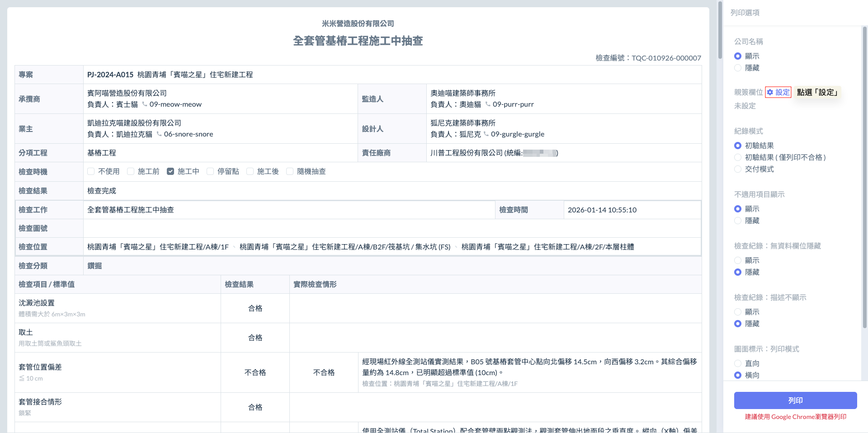
Task: Click the 檢查位置 path ending 2F/本層柱體
Action: tap(547, 247)
